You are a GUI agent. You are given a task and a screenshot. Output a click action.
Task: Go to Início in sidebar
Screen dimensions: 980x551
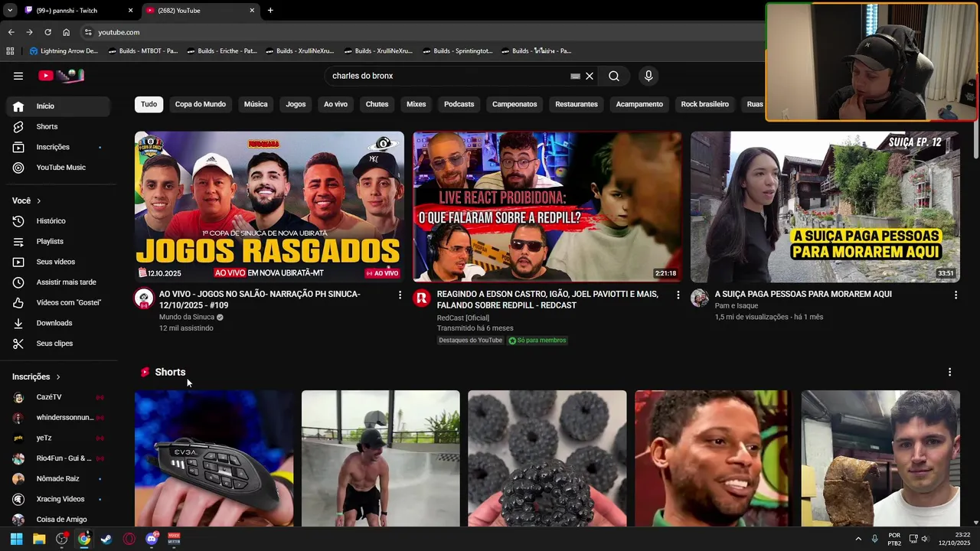tap(59, 106)
